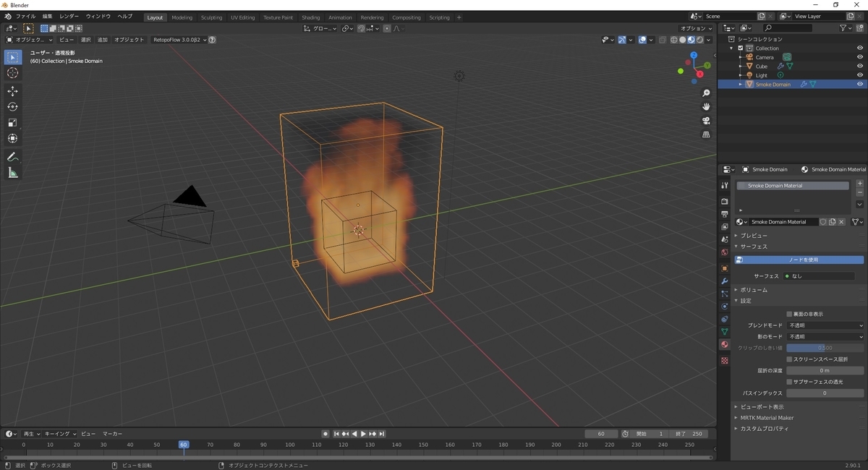The image size is (868, 470).
Task: Open the オプション dropdown in viewport
Action: pyautogui.click(x=697, y=28)
